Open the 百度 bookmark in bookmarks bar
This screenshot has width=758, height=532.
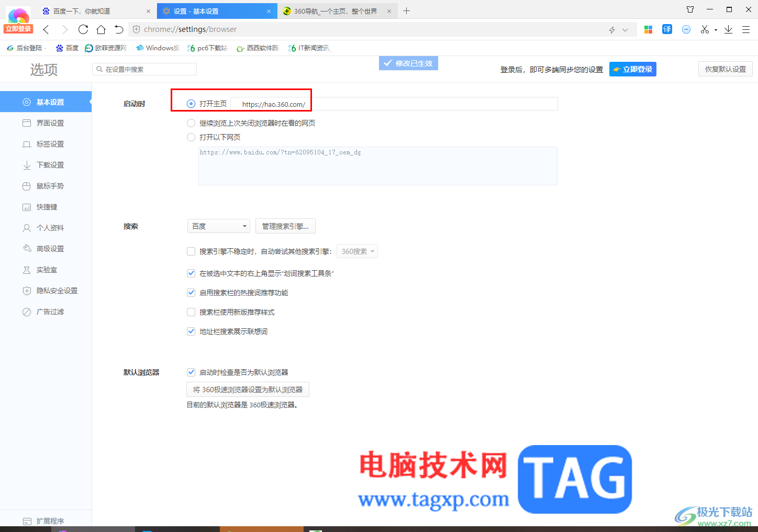pos(68,48)
